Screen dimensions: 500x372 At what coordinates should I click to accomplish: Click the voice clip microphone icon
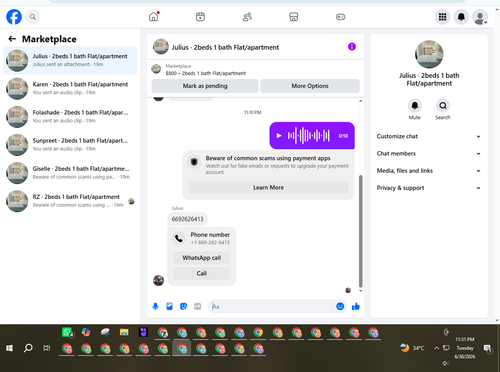[x=155, y=306]
